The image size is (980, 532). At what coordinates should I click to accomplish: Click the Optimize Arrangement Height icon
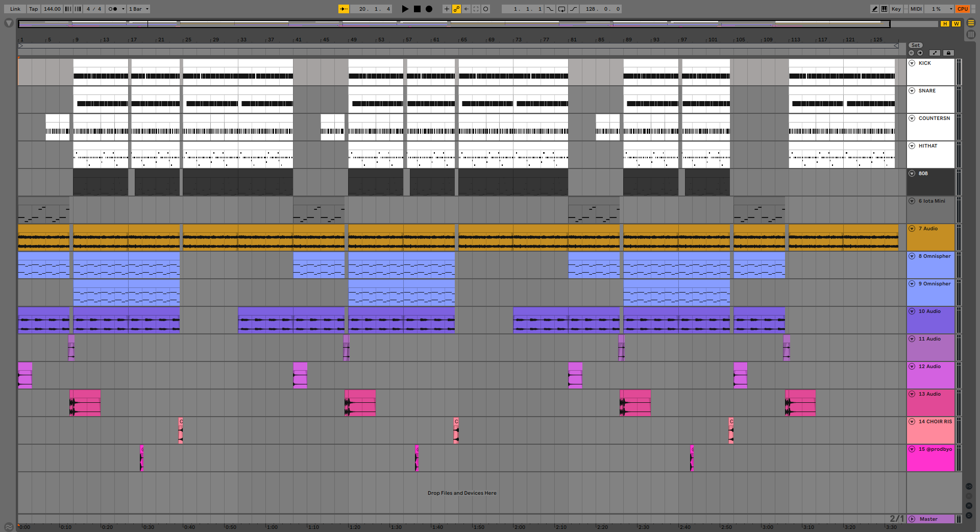[935, 53]
